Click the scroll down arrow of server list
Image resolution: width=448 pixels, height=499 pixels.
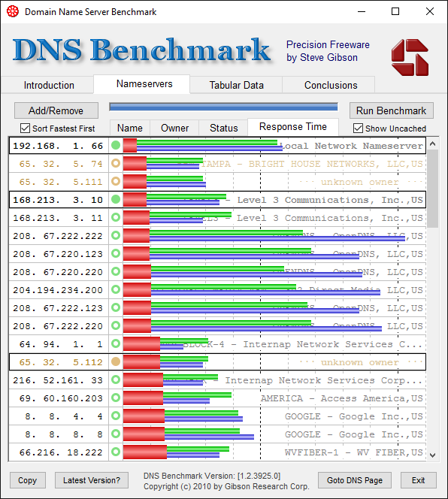point(432,455)
